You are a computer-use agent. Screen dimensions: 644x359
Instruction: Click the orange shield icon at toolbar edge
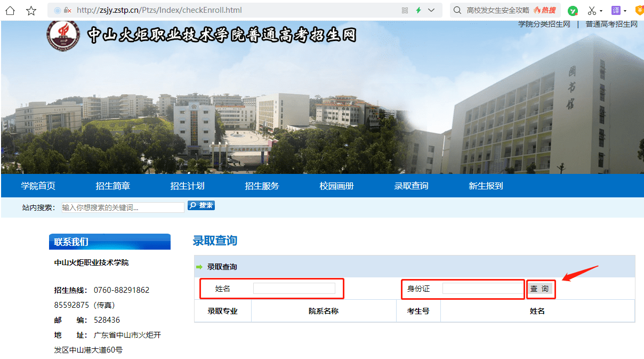[639, 10]
